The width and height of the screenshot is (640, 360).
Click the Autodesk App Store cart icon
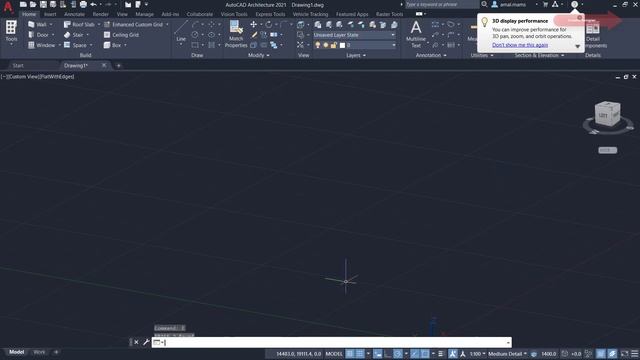click(x=545, y=4)
